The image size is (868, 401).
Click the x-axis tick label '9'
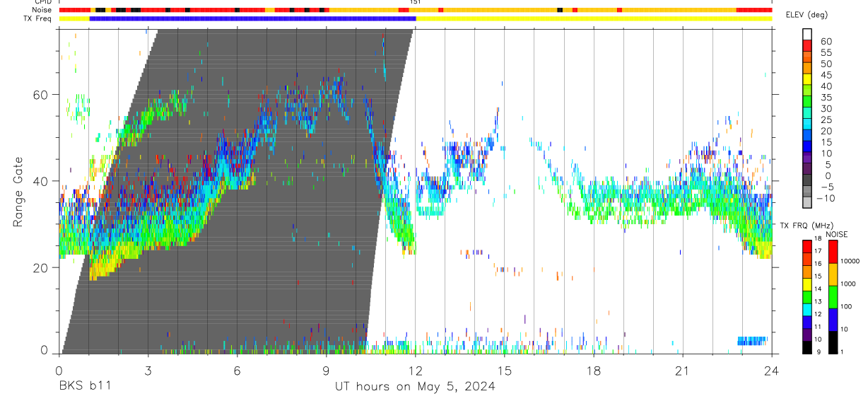326,370
